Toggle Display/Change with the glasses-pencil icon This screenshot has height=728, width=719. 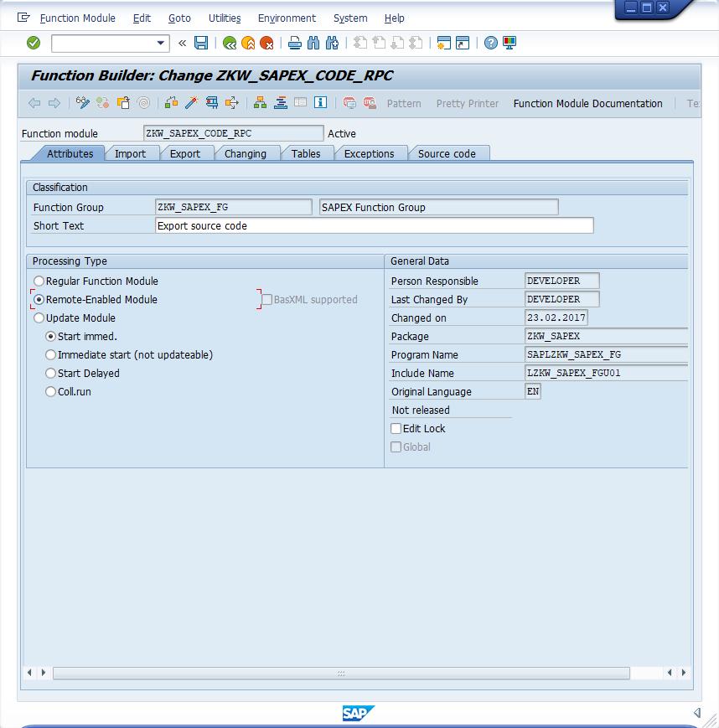(x=83, y=102)
